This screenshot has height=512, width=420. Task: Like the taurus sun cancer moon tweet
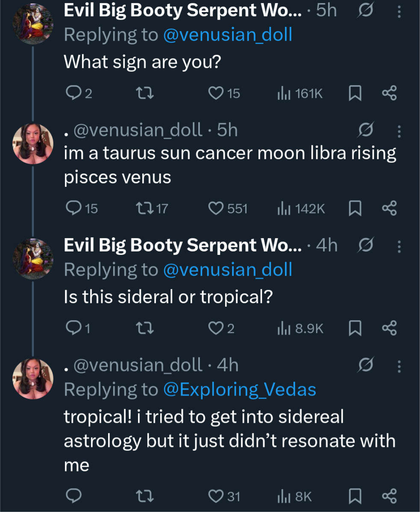[216, 208]
